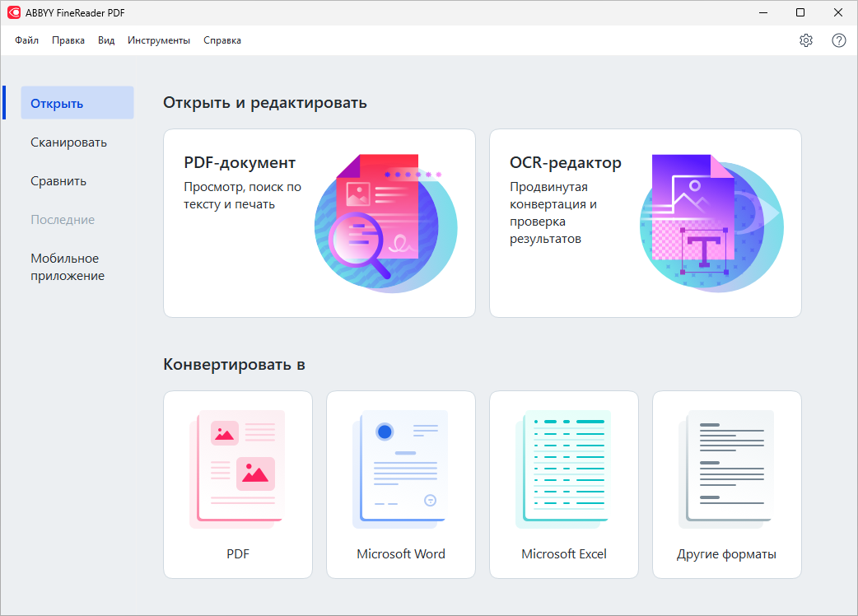
Task: Open the settings gear
Action: [805, 40]
